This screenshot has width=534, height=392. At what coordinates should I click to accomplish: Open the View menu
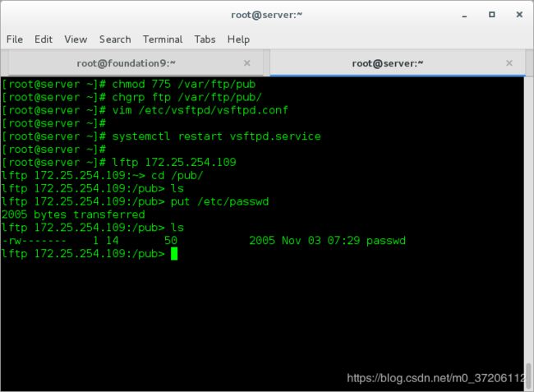click(76, 39)
